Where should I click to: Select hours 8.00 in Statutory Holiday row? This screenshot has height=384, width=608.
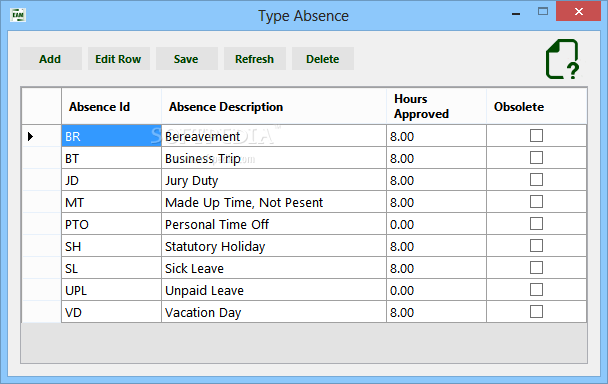(x=436, y=246)
